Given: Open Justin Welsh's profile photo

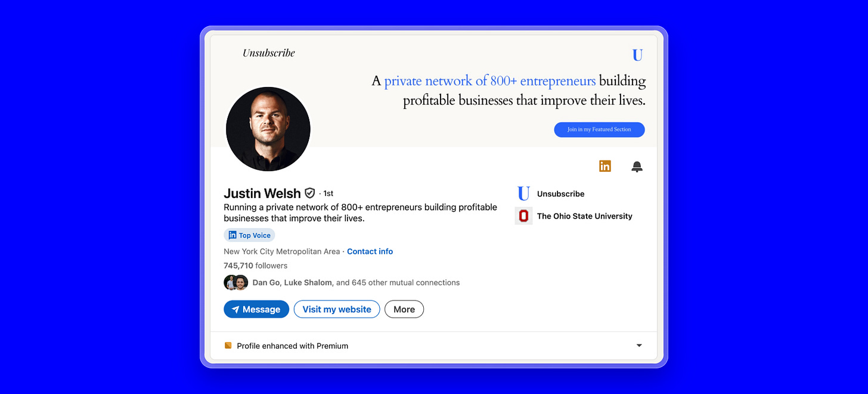Looking at the screenshot, I should [x=268, y=129].
